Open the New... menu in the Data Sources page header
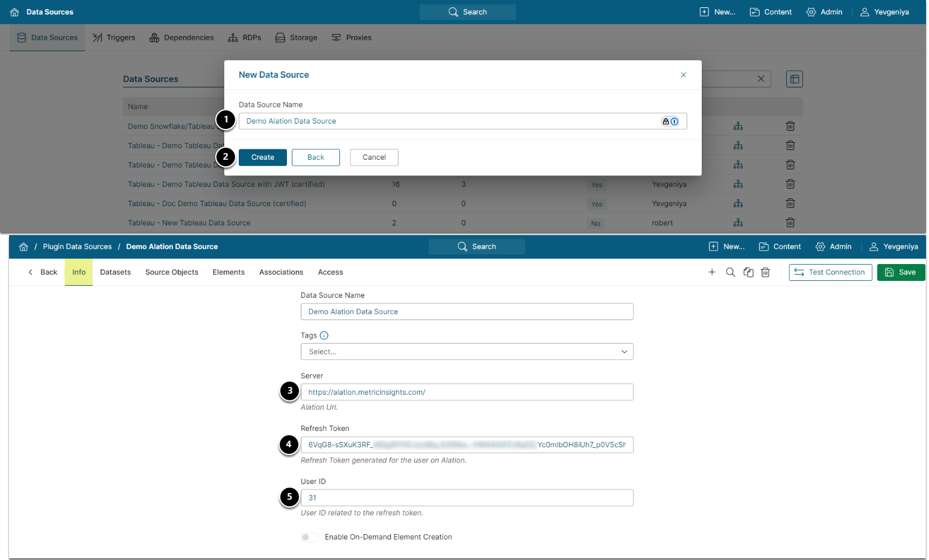The height and width of the screenshot is (560, 929). tap(717, 12)
